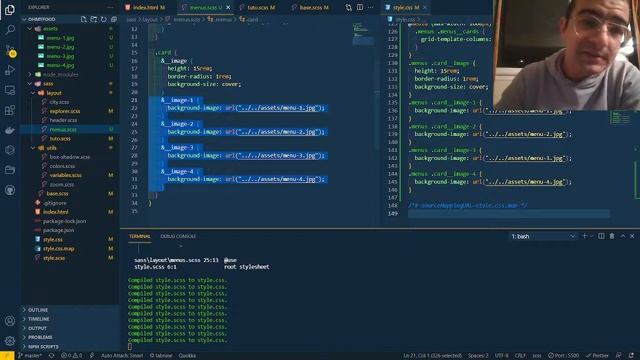Collapse the assets folder
Screen dimensions: 640x360
coord(50,29)
